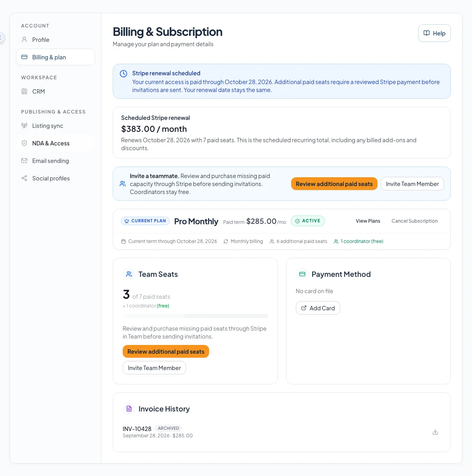Download invoice INV-10428

[x=435, y=432]
